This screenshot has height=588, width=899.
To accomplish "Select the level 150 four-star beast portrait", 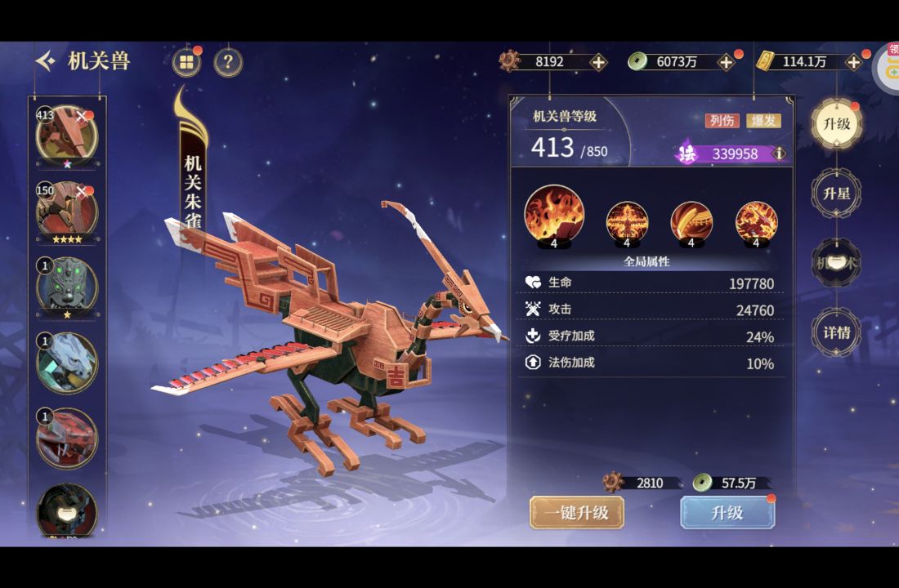I will coord(67,212).
